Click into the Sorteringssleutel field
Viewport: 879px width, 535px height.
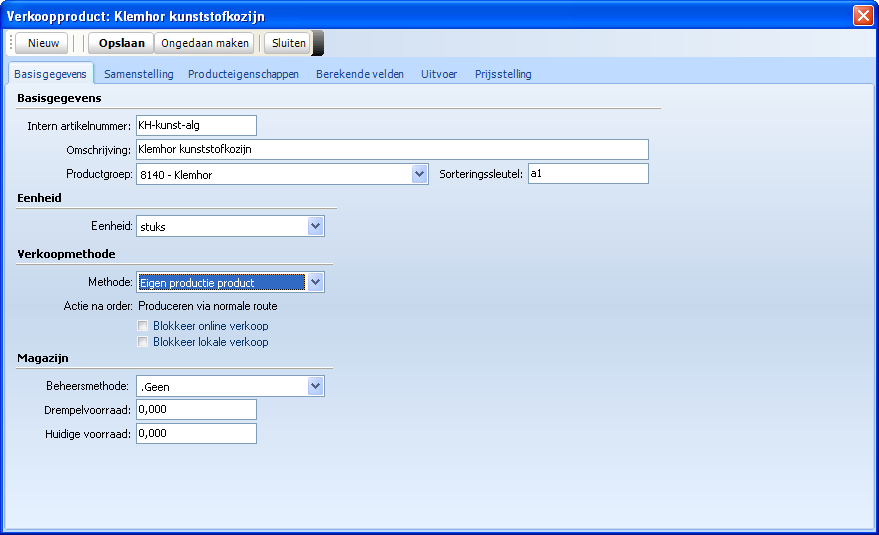click(587, 174)
